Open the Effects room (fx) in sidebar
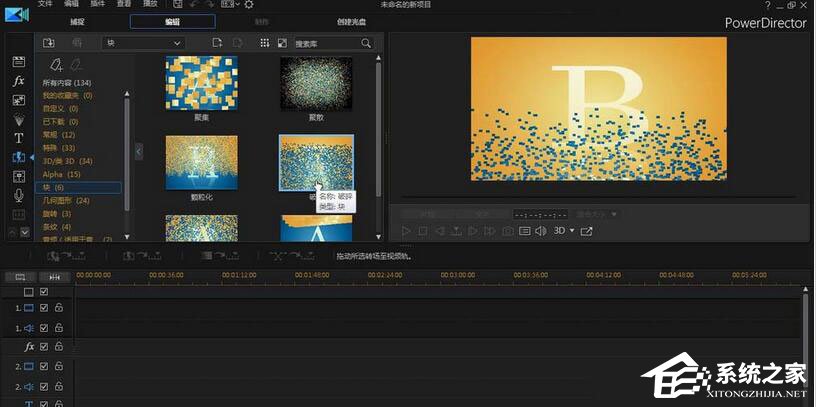The width and height of the screenshot is (816, 407). point(18,81)
